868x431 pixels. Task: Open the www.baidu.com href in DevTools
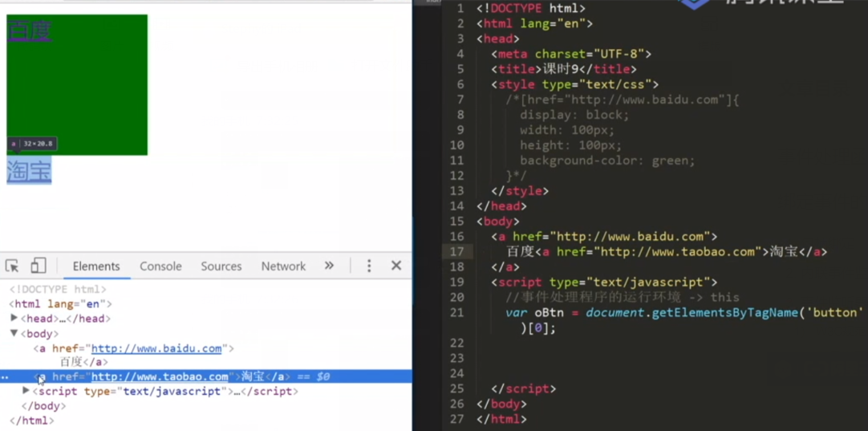156,349
